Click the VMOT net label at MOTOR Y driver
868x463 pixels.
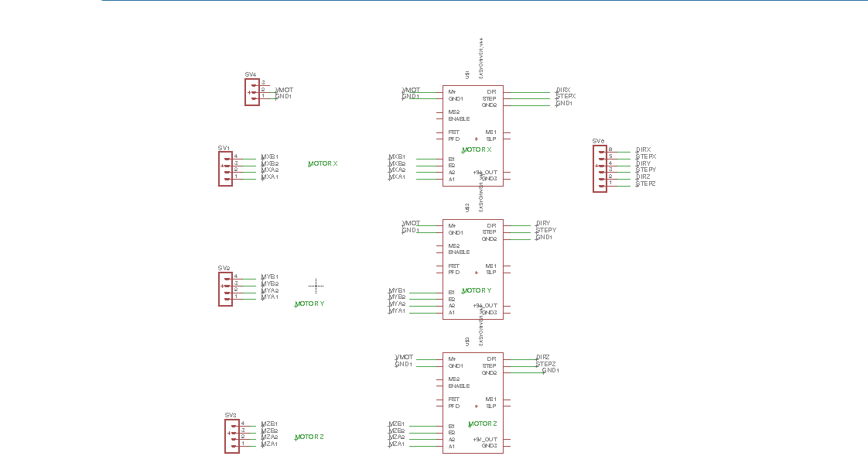pyautogui.click(x=412, y=223)
